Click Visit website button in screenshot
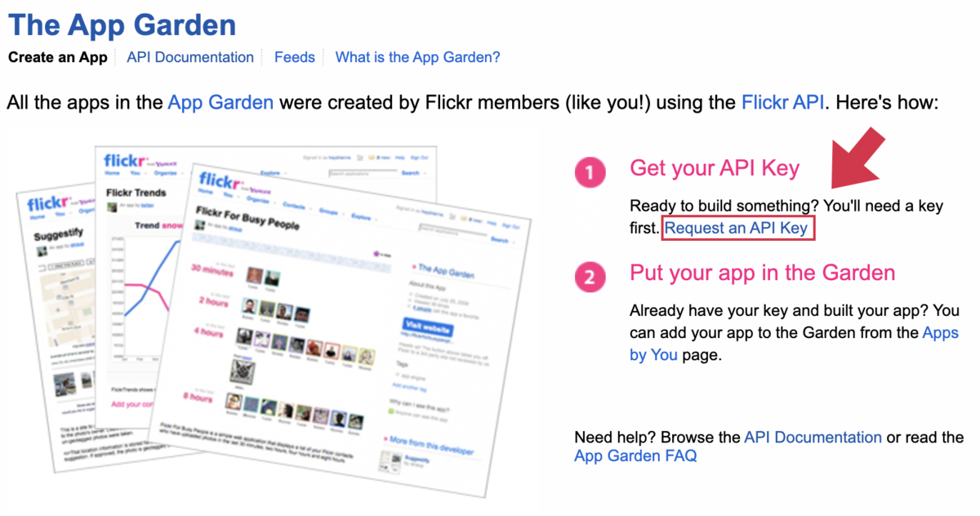Screen dimensions: 980x516 click(427, 328)
